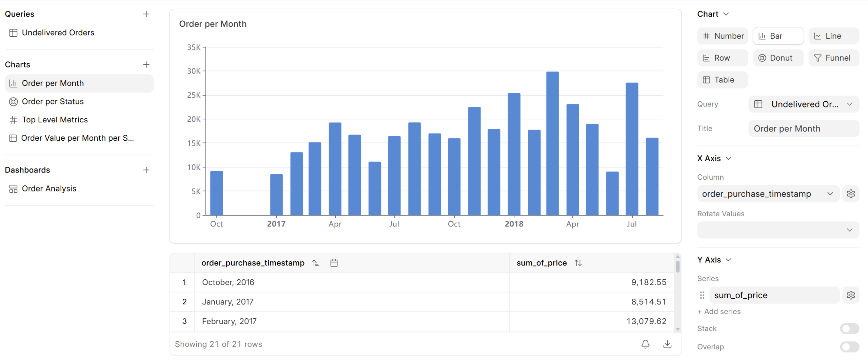Open the Order Analysis dashboard

[49, 188]
